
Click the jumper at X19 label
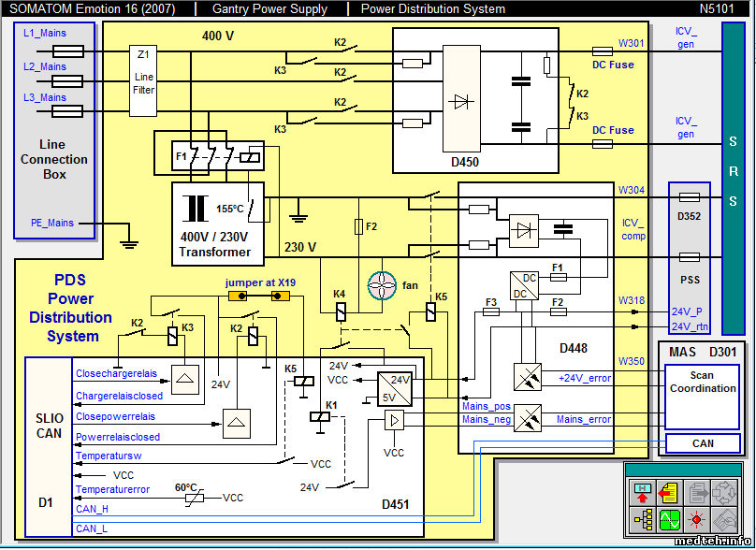coord(260,282)
